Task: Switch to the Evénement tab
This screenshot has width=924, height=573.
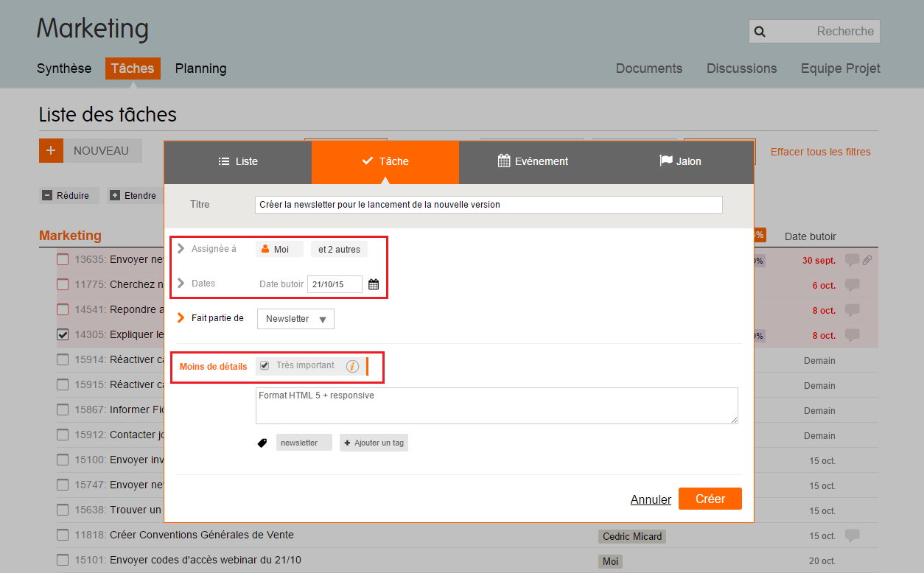Action: coord(533,162)
